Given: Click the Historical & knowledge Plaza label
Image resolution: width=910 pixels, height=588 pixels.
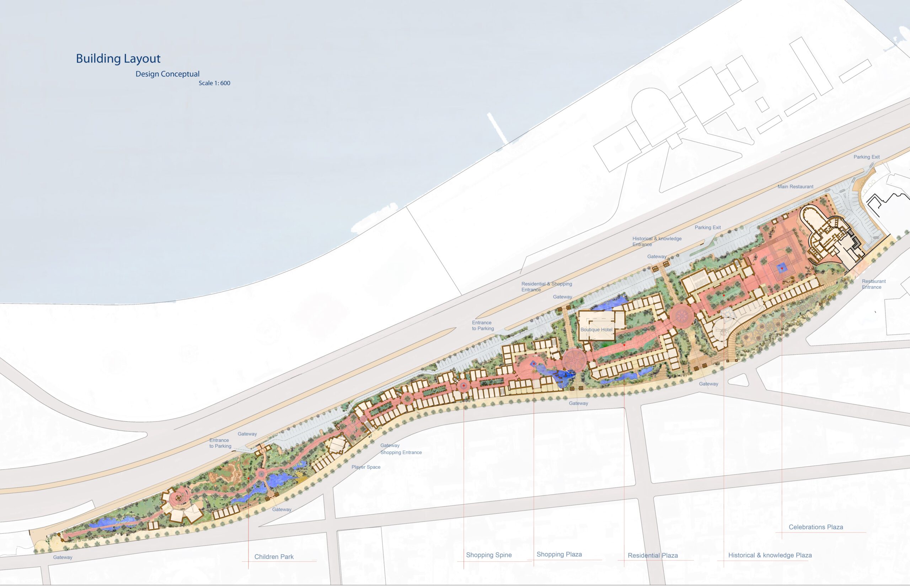Looking at the screenshot, I should pos(770,555).
